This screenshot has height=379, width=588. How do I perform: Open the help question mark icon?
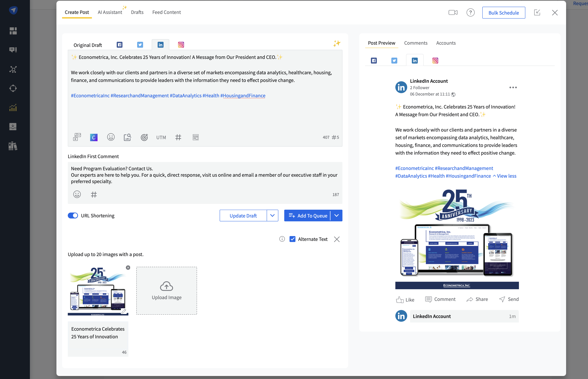(470, 12)
